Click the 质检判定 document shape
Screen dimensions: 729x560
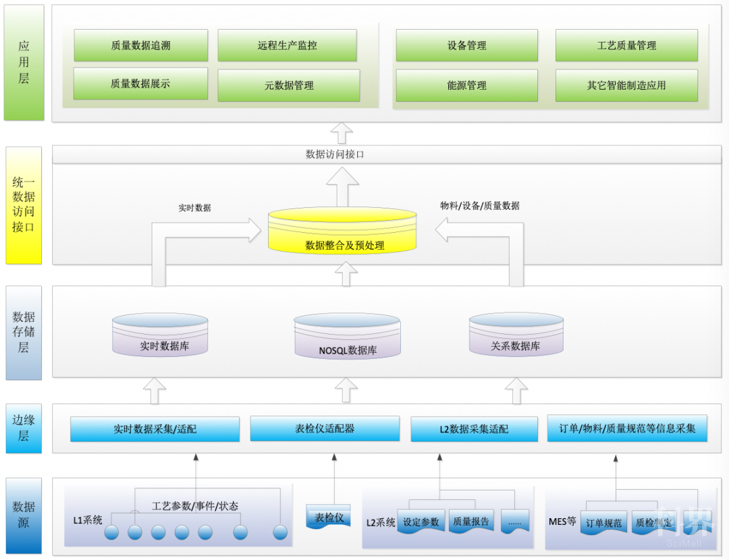pyautogui.click(x=654, y=523)
